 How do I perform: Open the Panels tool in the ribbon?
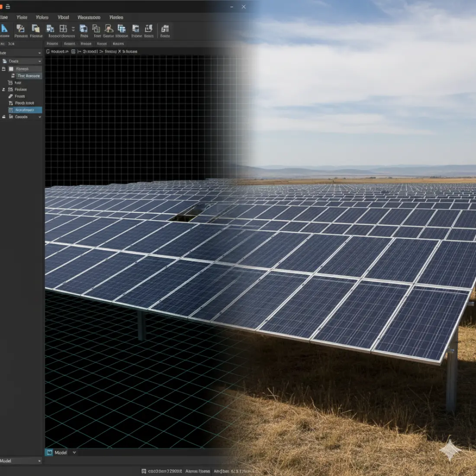coord(20,29)
